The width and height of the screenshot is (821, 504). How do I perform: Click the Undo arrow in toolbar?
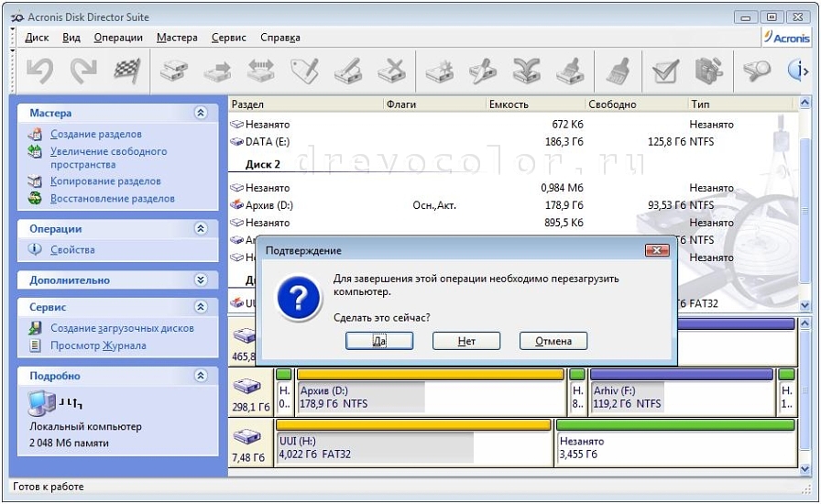point(40,71)
